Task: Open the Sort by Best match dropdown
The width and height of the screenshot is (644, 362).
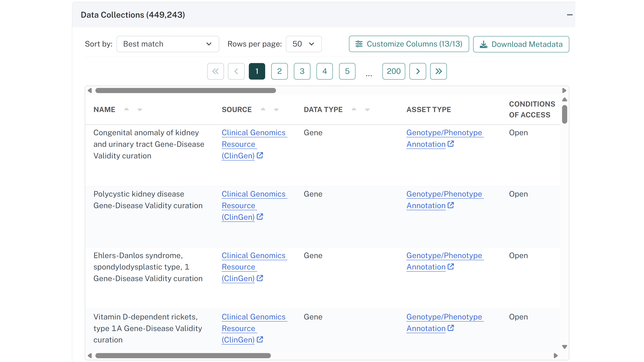Action: tap(168, 44)
